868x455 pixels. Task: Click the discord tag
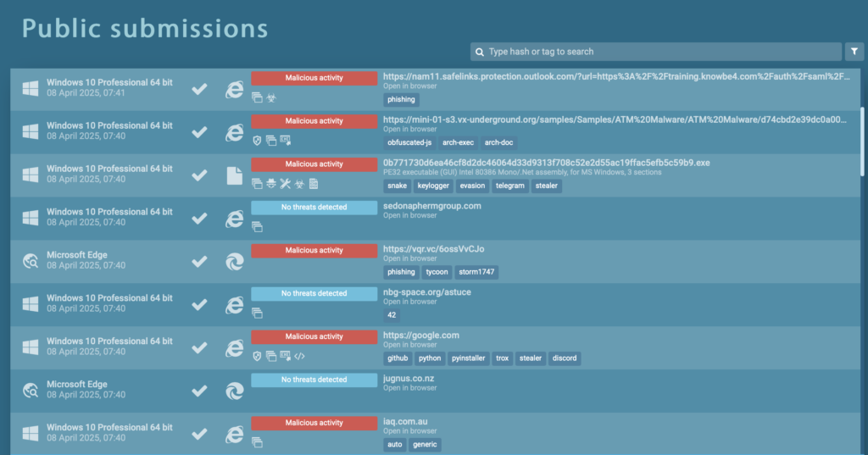564,358
